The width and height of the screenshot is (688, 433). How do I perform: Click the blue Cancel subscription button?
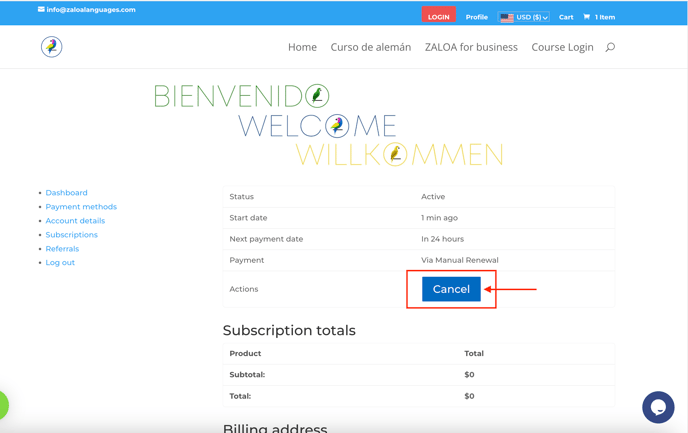451,289
